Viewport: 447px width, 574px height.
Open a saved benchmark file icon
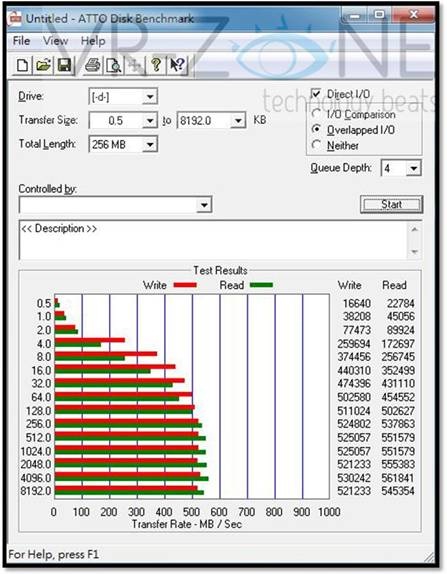tap(43, 66)
